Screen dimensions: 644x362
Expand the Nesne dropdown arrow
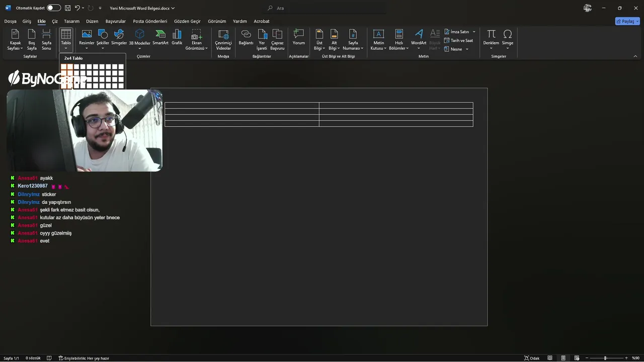[x=467, y=49]
